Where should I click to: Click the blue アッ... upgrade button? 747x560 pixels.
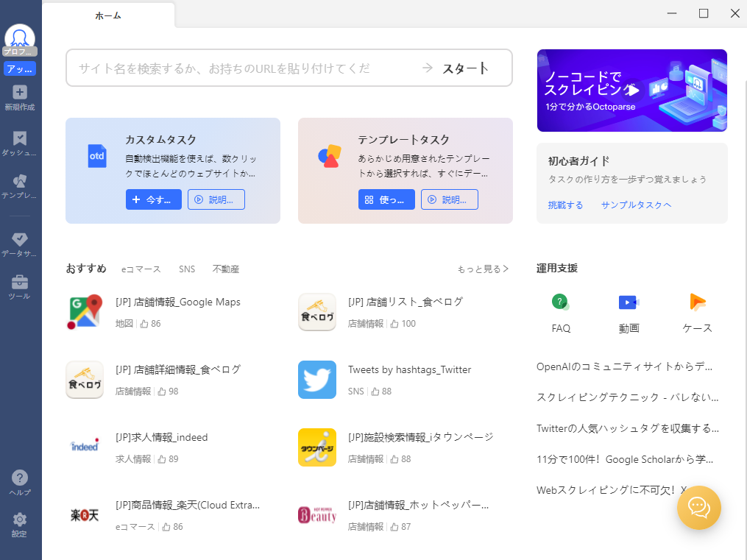pos(20,69)
